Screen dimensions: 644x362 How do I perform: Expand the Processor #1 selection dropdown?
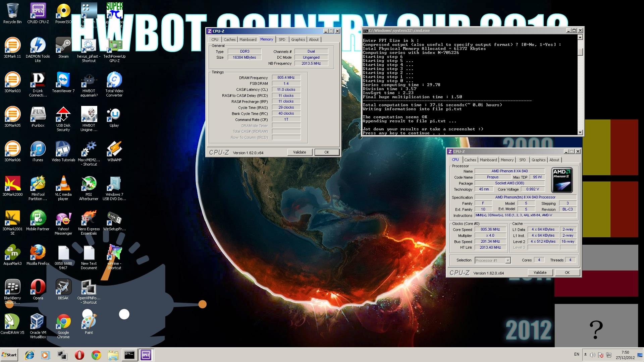click(x=508, y=260)
